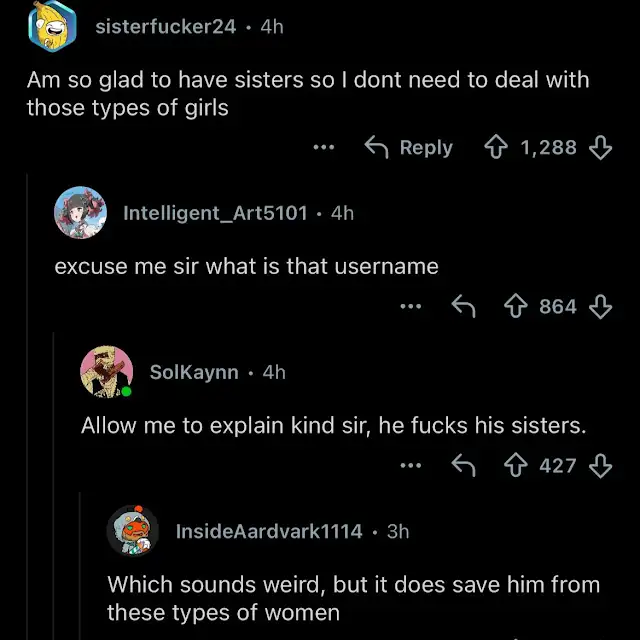640x640 pixels.
Task: Open Intelligent_Art5101's user profile link
Action: click(215, 213)
